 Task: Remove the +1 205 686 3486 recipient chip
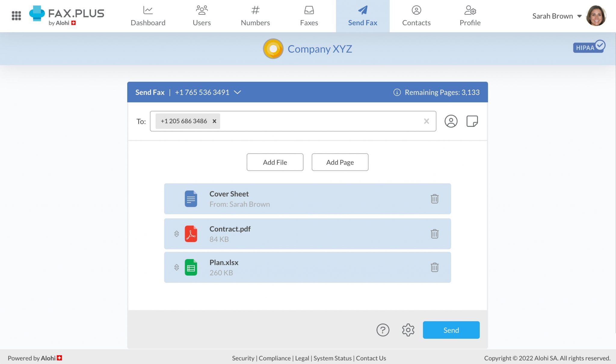(214, 121)
